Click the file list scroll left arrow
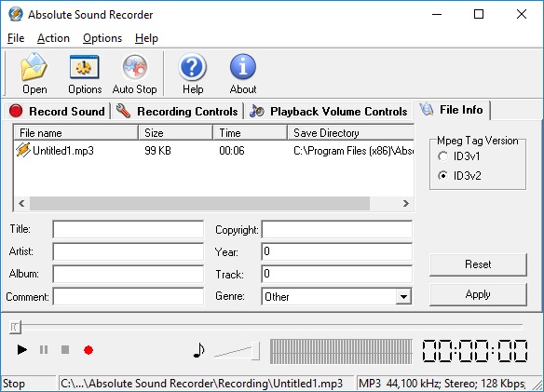Viewport: 544px width, 392px height. [x=21, y=203]
